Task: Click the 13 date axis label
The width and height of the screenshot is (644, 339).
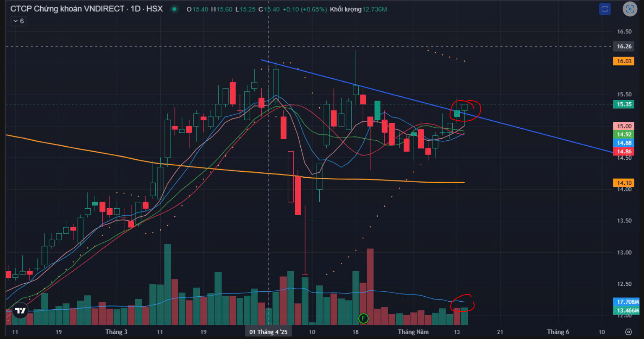Action: coord(457,332)
